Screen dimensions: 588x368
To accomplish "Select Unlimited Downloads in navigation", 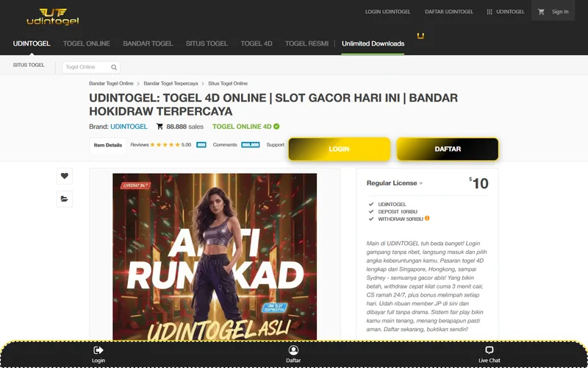I will (x=373, y=43).
